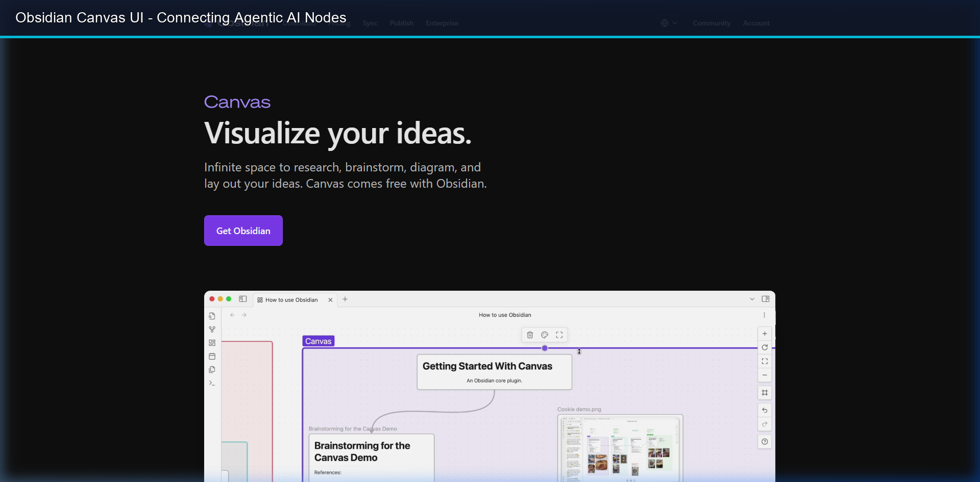Toggle the left sidebar panel icon
Image resolution: width=980 pixels, height=482 pixels.
[x=243, y=299]
